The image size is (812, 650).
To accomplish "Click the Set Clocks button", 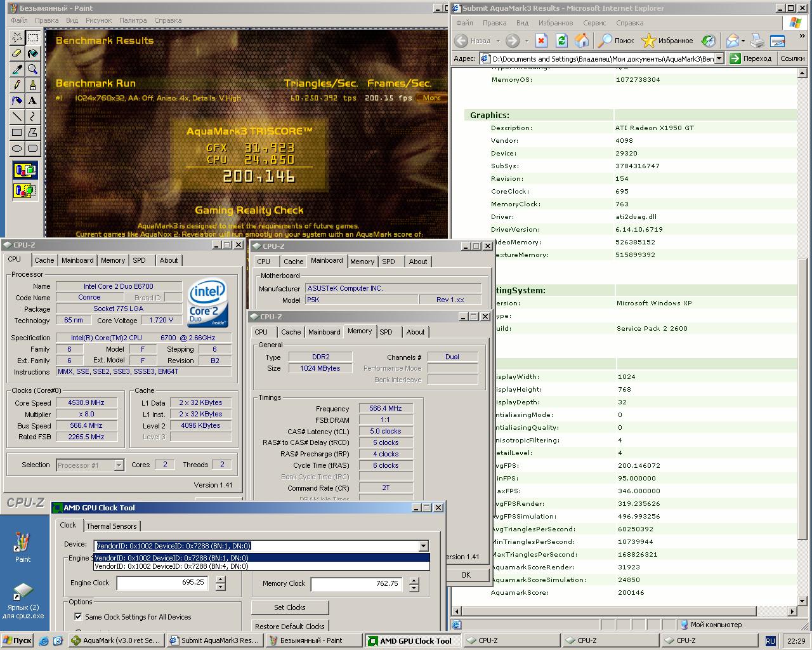I will pyautogui.click(x=290, y=607).
